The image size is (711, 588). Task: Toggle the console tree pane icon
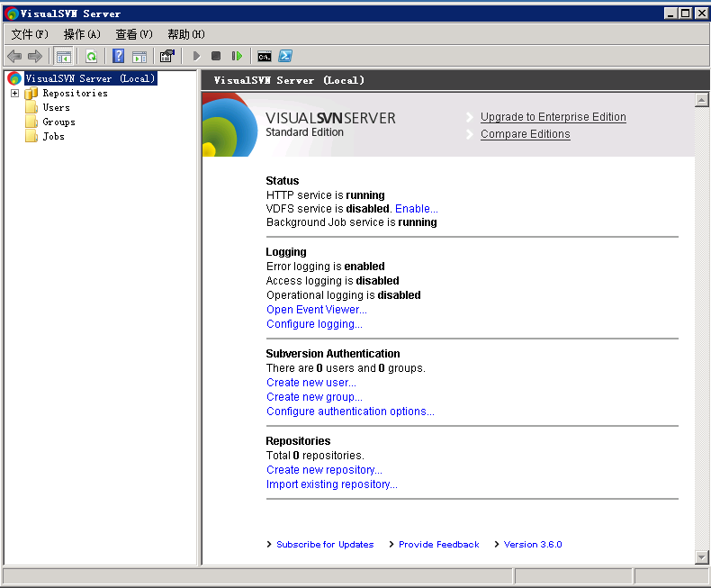coord(63,56)
